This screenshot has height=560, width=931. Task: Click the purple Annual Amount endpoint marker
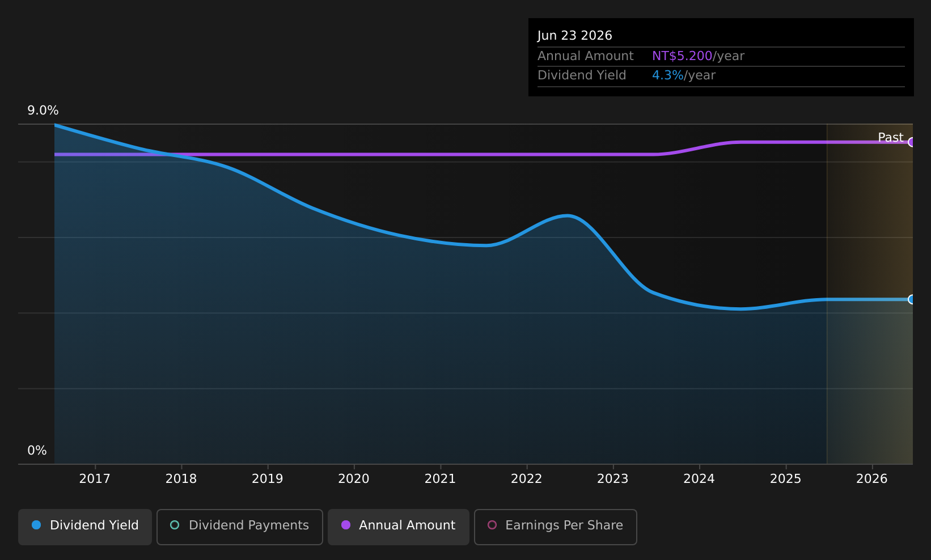912,142
